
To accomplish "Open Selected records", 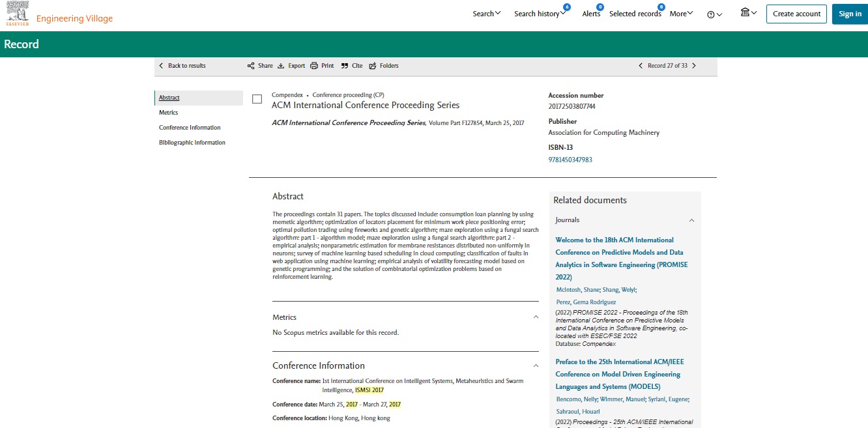I will coord(635,14).
